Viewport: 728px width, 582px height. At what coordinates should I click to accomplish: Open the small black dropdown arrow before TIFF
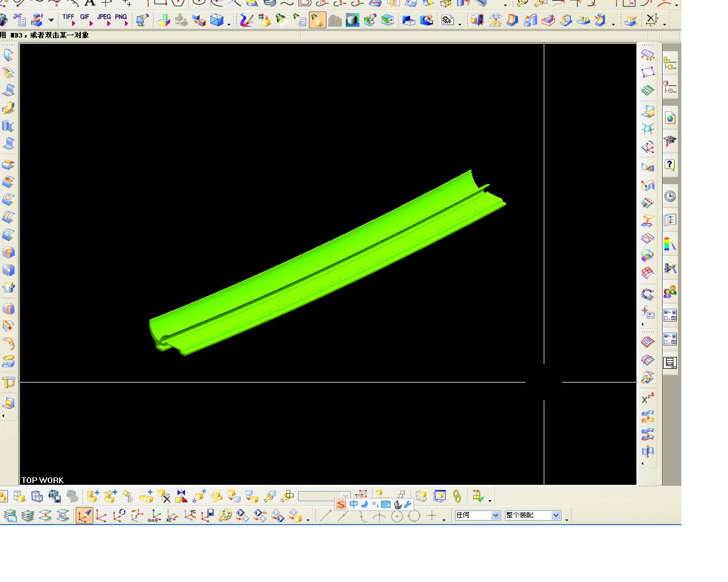pyautogui.click(x=51, y=20)
